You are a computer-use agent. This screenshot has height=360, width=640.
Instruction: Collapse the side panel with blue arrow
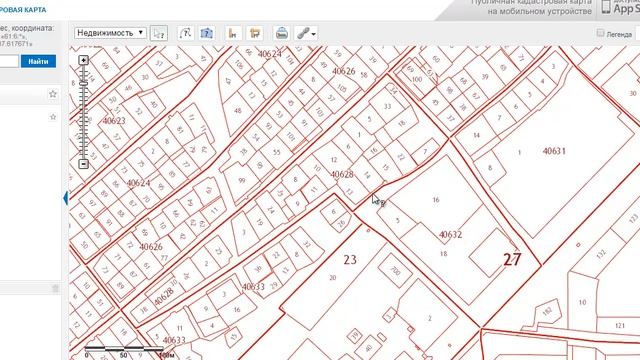65,198
